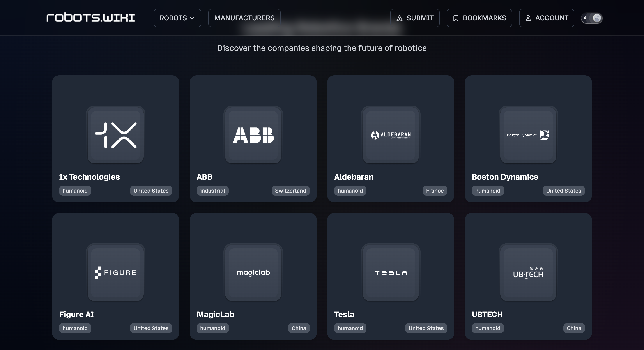
Task: Go home via robots.wiki logo
Action: (90, 18)
